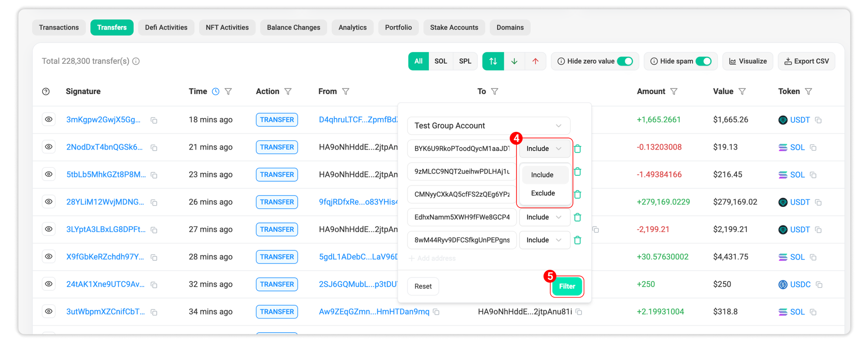
Task: Switch to the Defi Activities tab
Action: point(166,27)
